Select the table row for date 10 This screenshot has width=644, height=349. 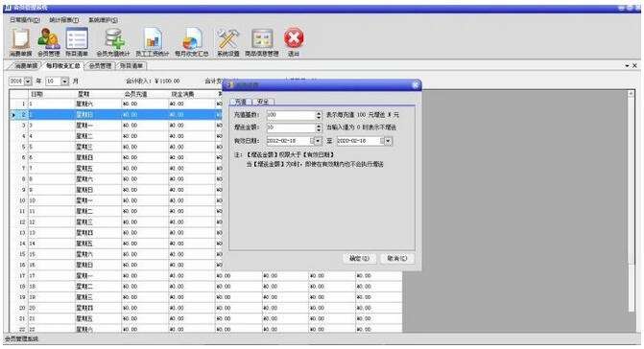[x=116, y=200]
